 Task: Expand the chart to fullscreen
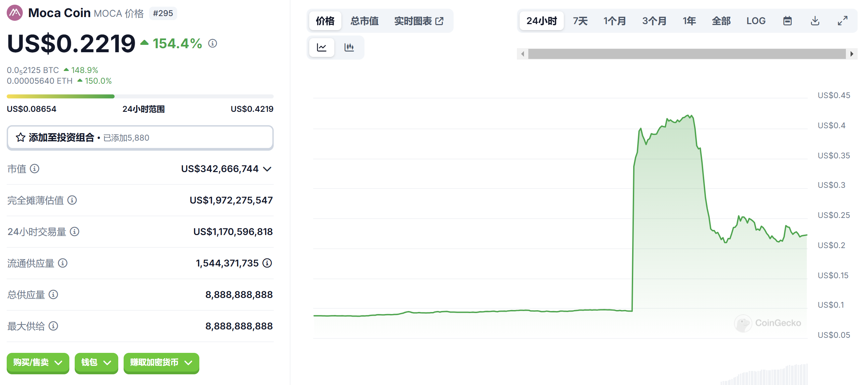(843, 21)
